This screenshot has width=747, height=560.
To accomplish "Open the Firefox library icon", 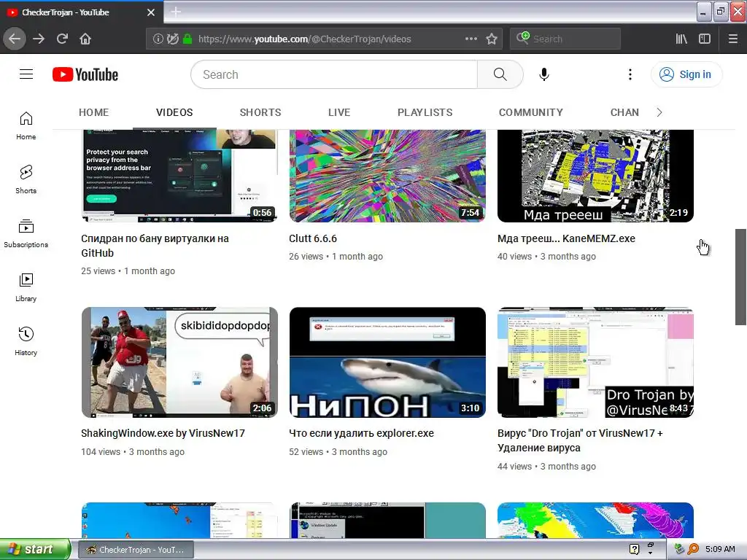I will tap(681, 39).
